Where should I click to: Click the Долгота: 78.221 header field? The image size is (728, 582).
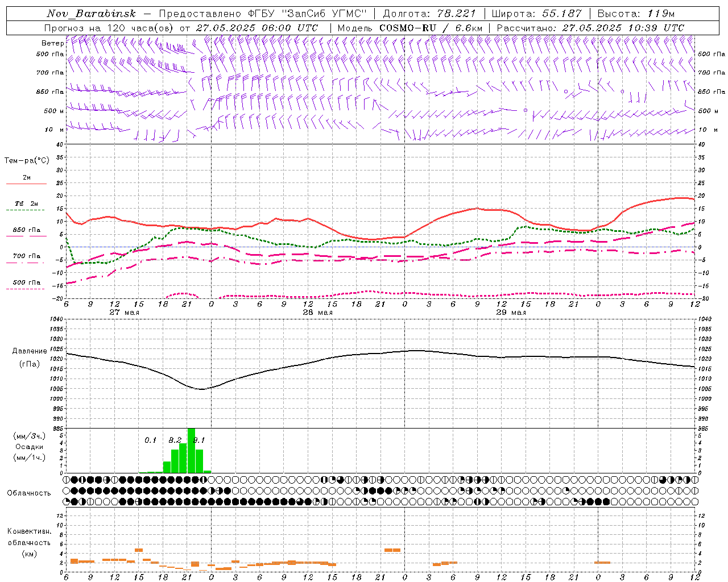[x=429, y=14]
